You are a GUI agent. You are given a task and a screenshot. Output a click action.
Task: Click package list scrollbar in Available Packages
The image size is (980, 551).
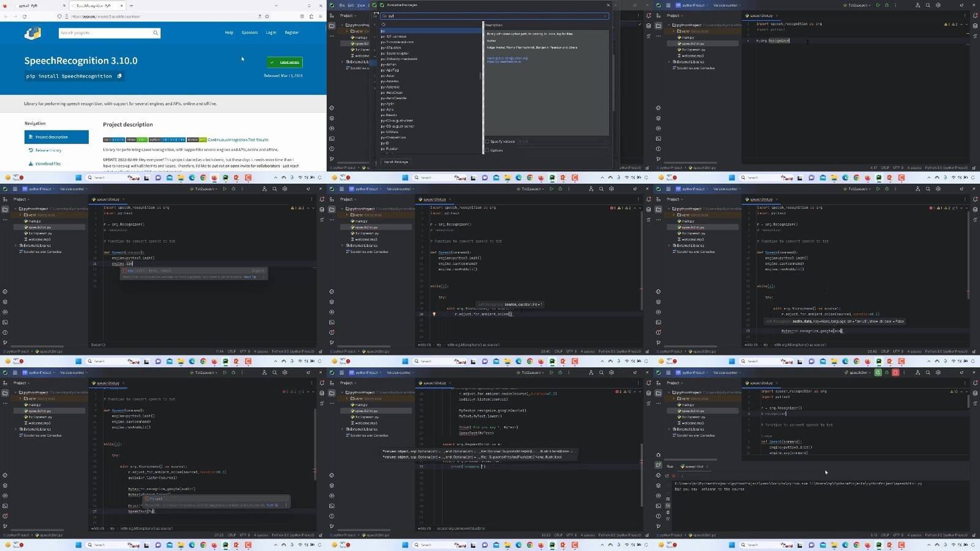[481, 77]
